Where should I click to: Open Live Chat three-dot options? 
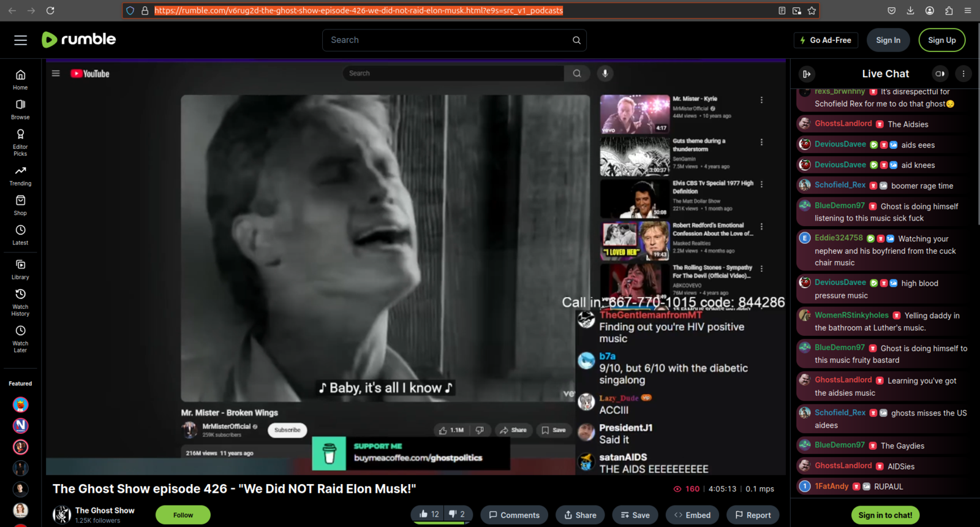tap(963, 74)
